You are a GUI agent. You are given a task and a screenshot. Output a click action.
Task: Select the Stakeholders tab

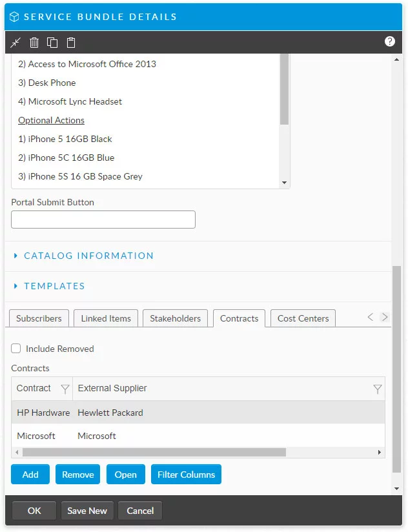pos(176,318)
